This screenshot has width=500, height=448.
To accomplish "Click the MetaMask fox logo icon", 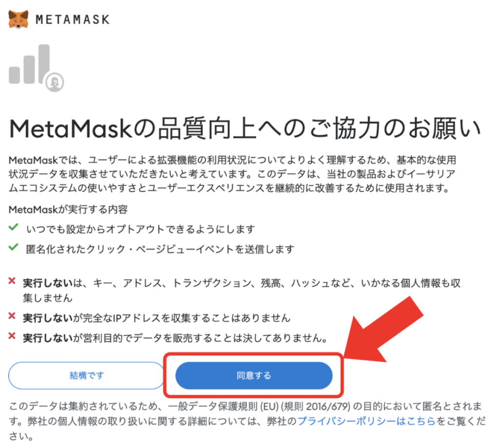I will (18, 19).
